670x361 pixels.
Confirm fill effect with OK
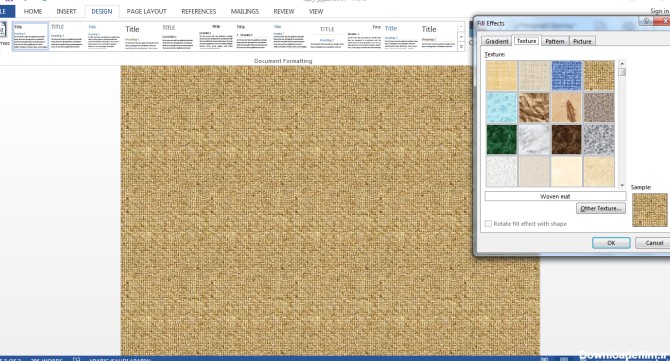pos(611,243)
